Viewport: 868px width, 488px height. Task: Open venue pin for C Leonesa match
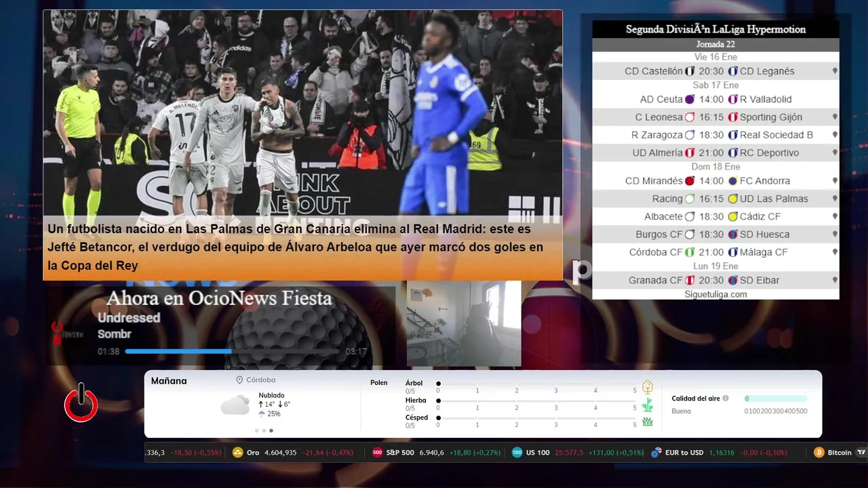pos(835,117)
